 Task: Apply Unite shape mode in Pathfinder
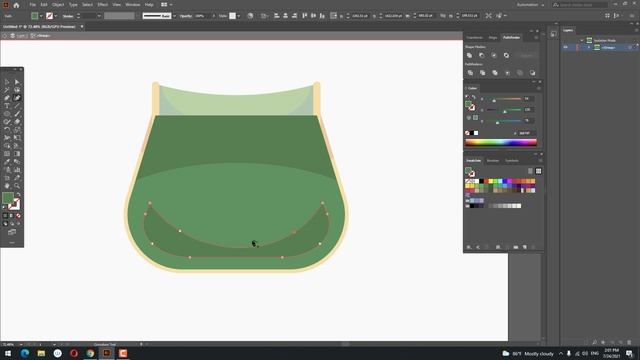coord(469,56)
